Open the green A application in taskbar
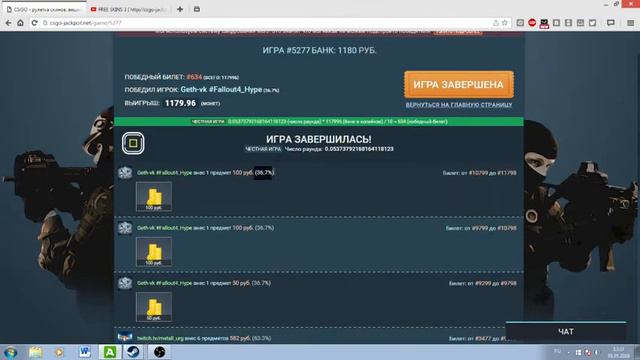Image resolution: width=640 pixels, height=360 pixels. tap(109, 352)
